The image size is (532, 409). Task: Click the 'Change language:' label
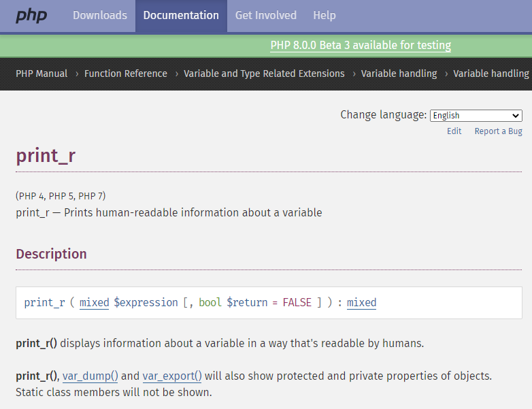[384, 115]
